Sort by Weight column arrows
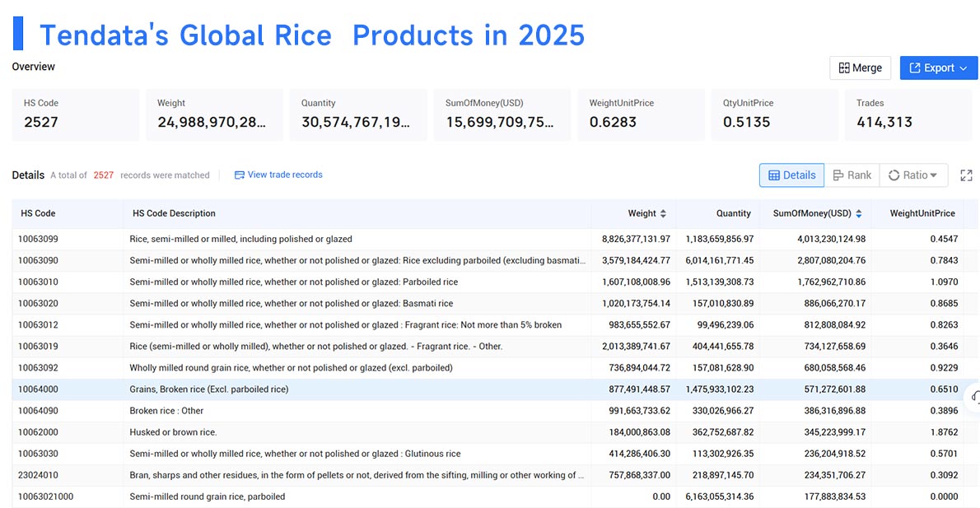The image size is (980, 508). [x=663, y=214]
